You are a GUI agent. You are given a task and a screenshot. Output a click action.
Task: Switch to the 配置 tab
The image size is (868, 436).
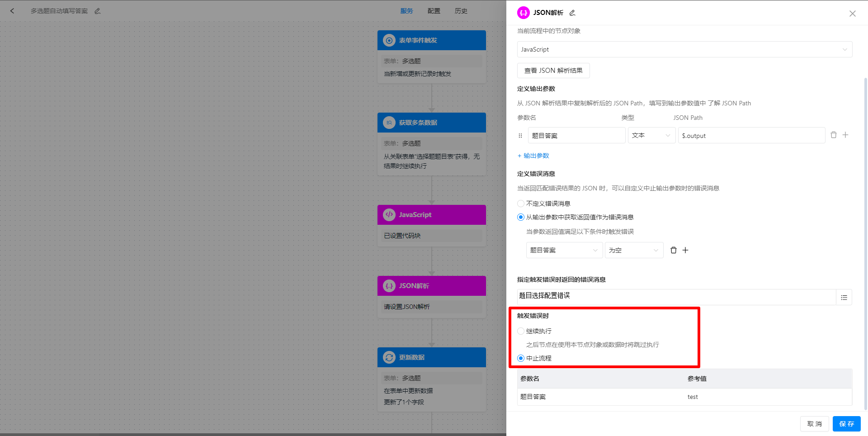[x=434, y=11]
